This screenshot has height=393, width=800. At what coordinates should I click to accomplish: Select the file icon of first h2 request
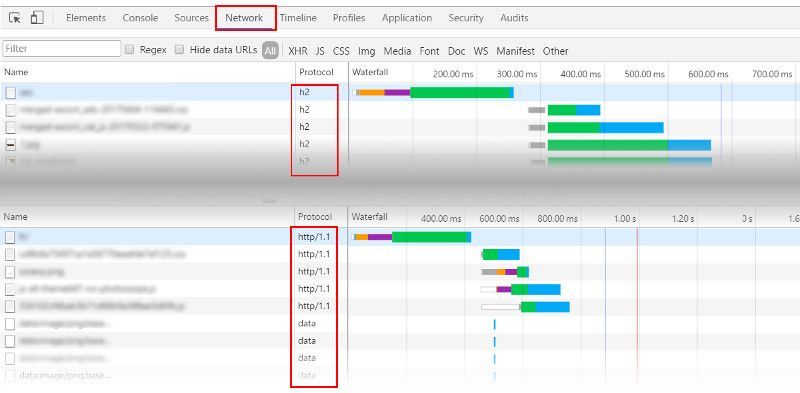pyautogui.click(x=11, y=93)
